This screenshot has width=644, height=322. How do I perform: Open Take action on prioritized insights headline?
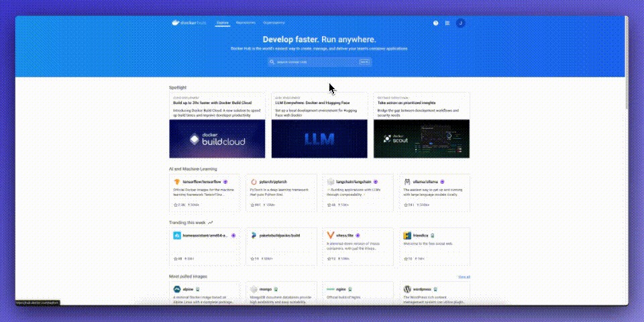tap(407, 103)
